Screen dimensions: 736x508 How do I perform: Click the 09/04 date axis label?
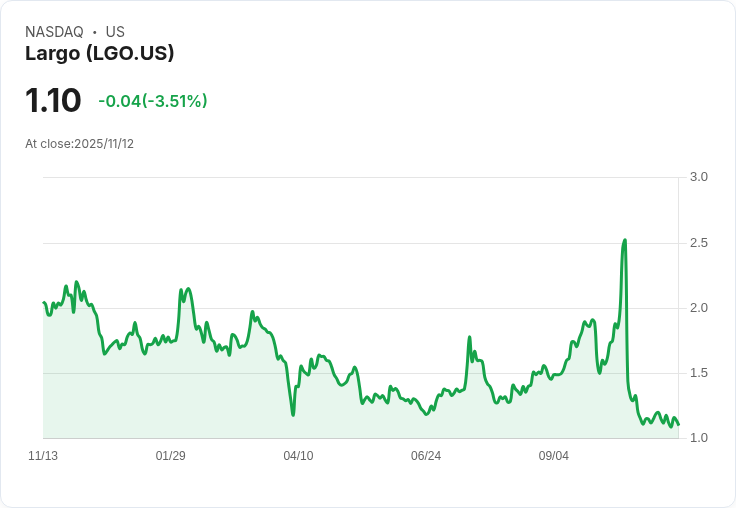point(554,456)
